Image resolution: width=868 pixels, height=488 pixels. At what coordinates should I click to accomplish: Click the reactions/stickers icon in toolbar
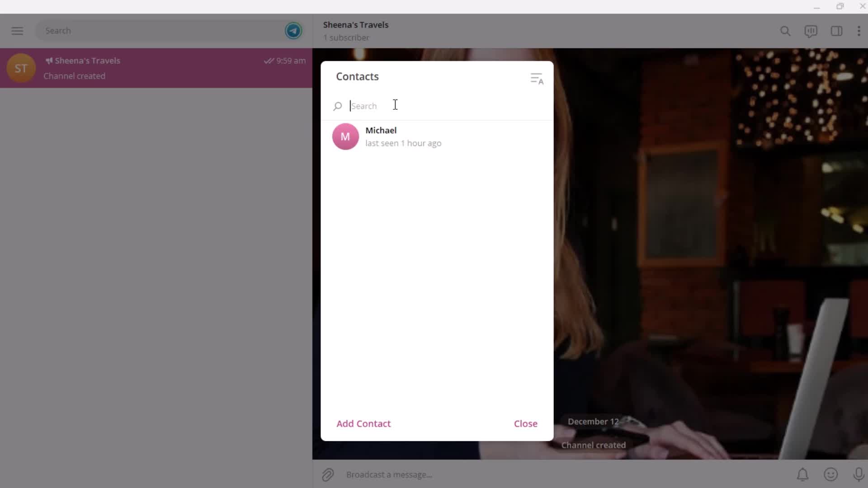(x=831, y=474)
